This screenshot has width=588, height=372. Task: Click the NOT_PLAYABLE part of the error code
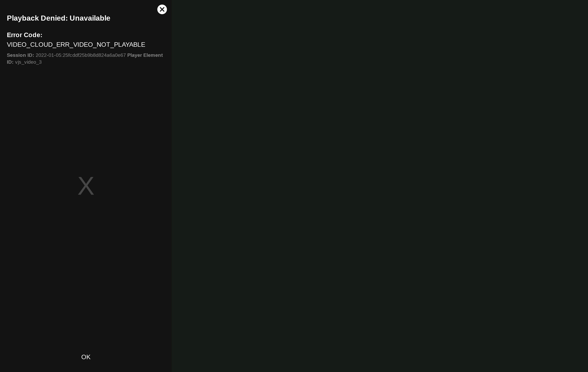tap(121, 45)
